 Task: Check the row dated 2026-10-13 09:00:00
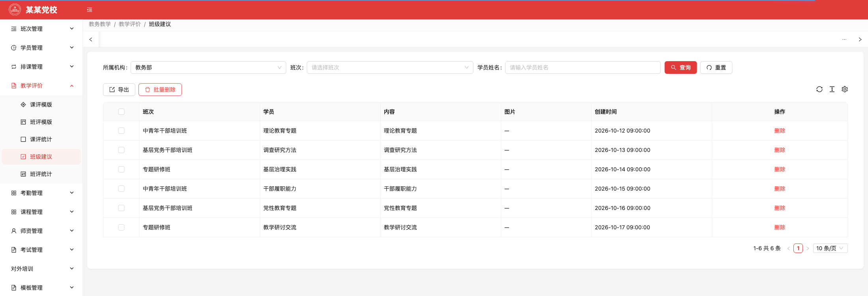coord(121,150)
